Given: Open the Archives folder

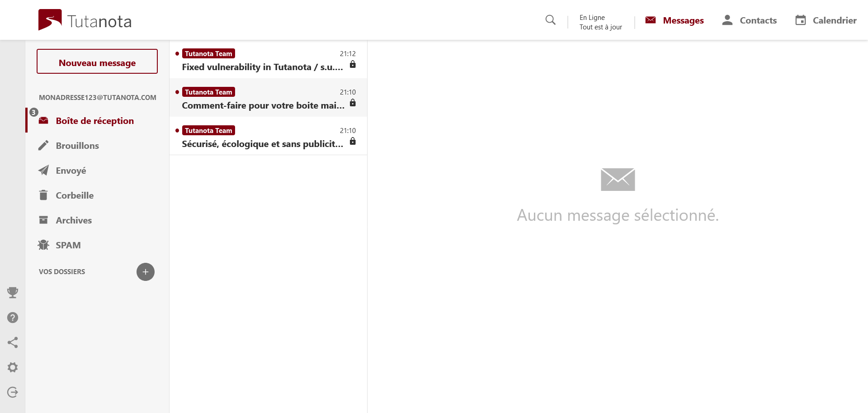Looking at the screenshot, I should (74, 220).
